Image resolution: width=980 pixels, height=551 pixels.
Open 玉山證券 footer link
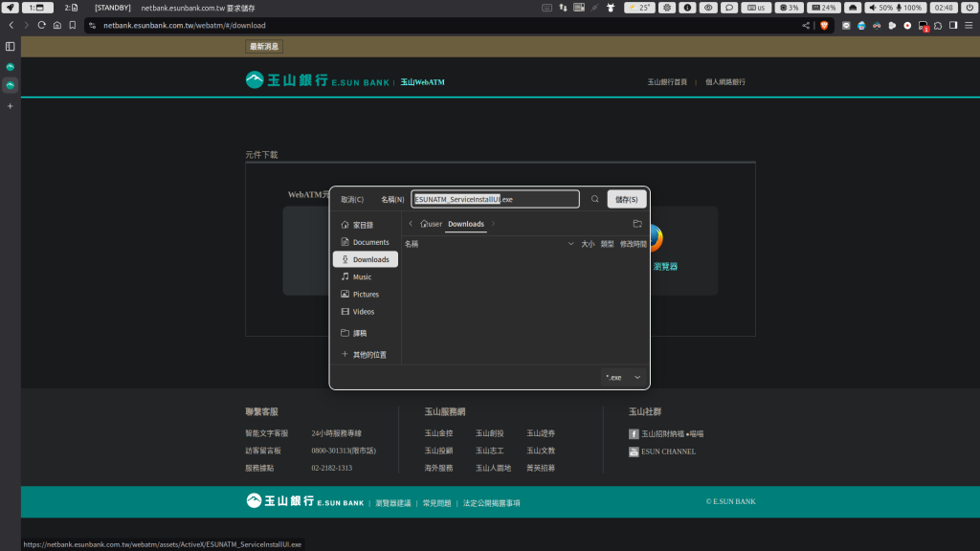click(541, 433)
